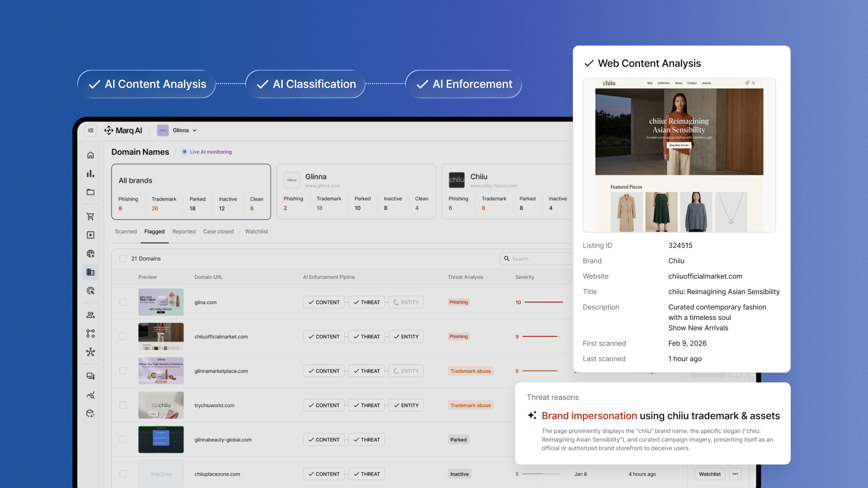Open the people group sidebar icon
This screenshot has width=868, height=488.
90,315
